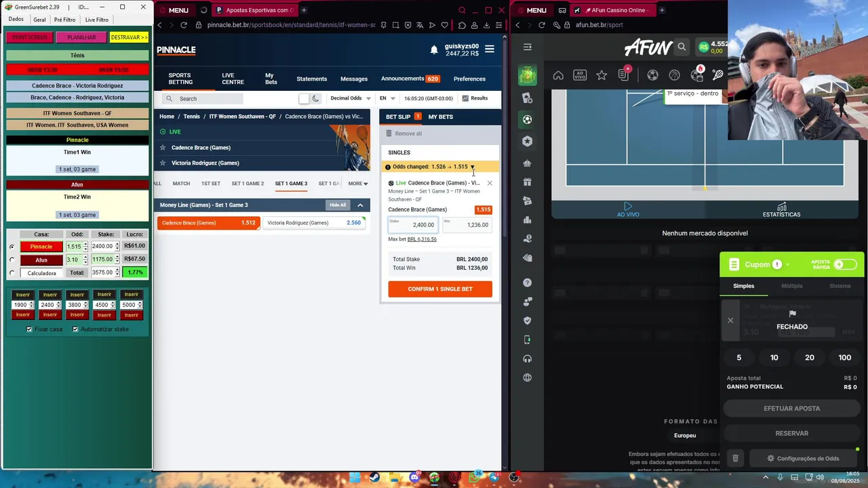This screenshot has height=488, width=868.
Task: Open Pinnacle Results link
Action: coord(475,98)
